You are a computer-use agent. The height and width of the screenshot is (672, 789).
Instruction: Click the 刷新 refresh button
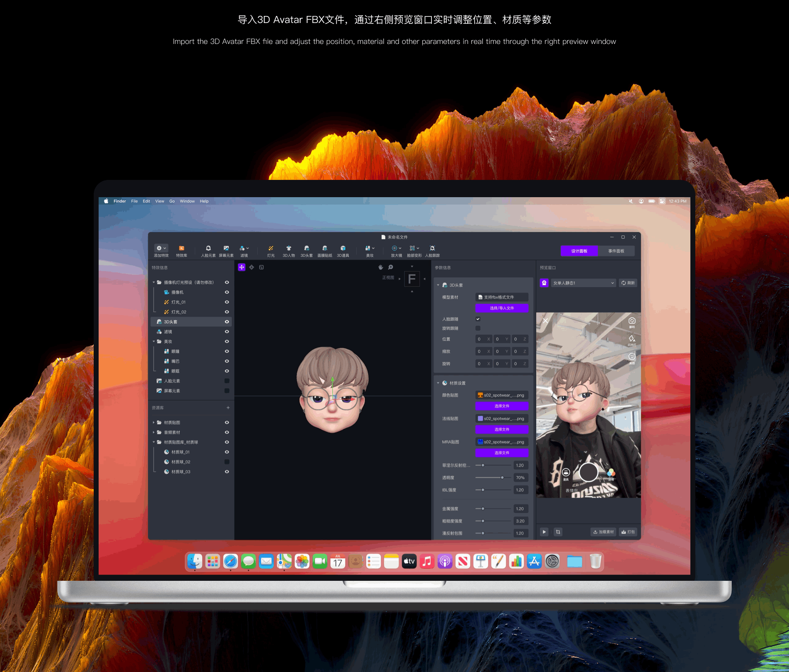click(x=628, y=283)
